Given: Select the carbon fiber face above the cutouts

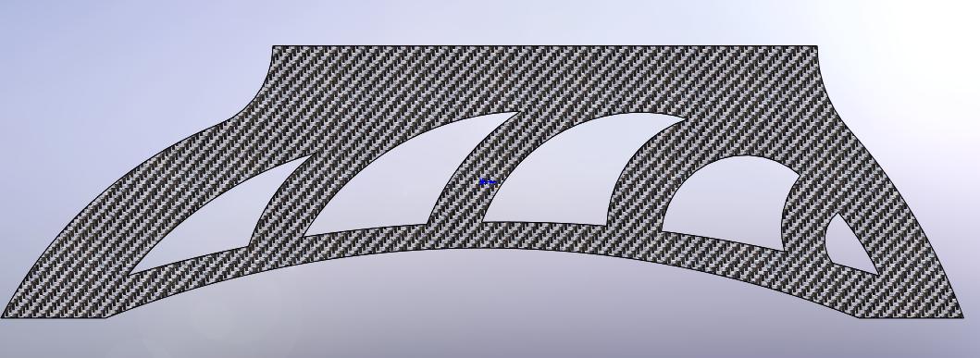Looking at the screenshot, I should (x=544, y=78).
